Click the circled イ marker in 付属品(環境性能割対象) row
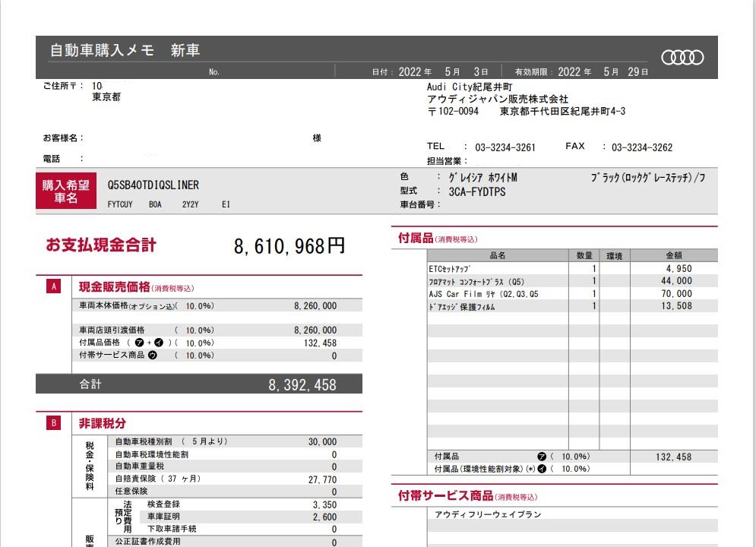Image resolution: width=756 pixels, height=547 pixels. 542,469
